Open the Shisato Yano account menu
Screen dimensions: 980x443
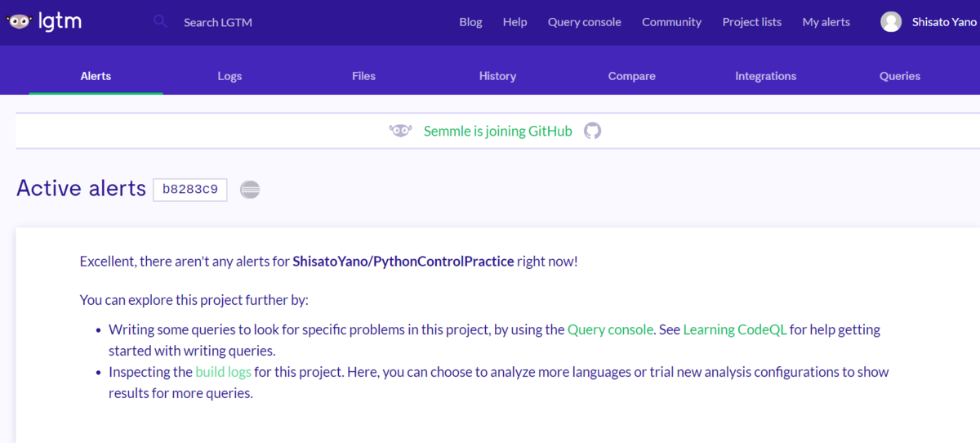point(944,22)
